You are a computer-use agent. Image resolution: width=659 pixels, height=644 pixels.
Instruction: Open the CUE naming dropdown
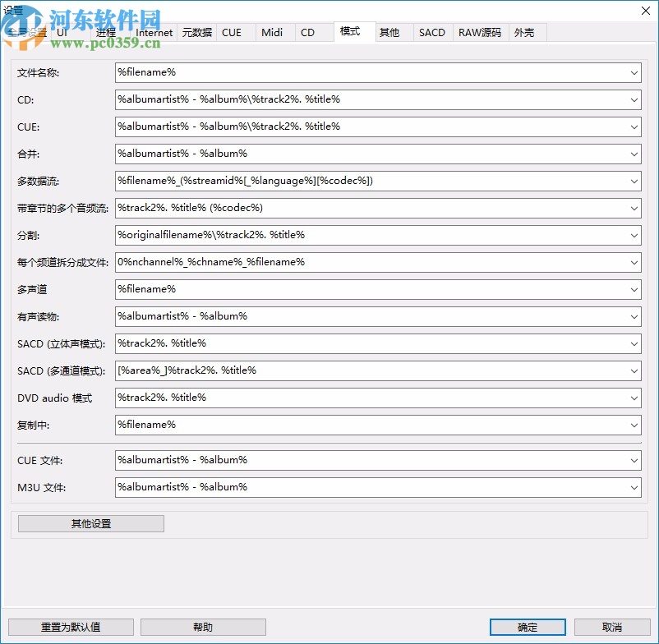(x=634, y=126)
